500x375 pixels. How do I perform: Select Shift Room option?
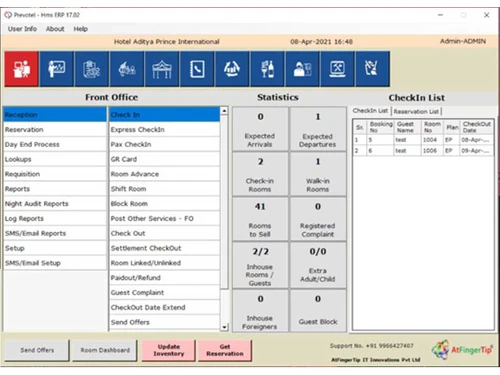(164, 189)
